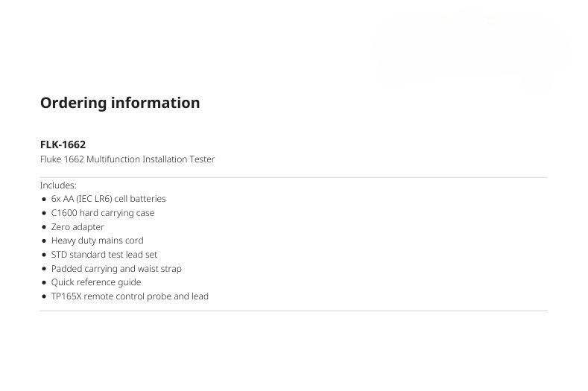Click the bullet next to C1600 case
Image resolution: width=588 pixels, height=391 pixels.
(44, 213)
